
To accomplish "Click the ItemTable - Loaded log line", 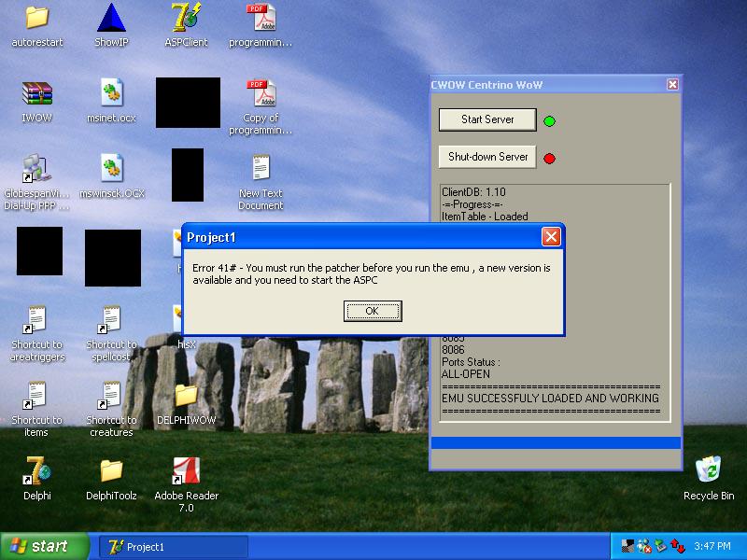I will [x=485, y=217].
